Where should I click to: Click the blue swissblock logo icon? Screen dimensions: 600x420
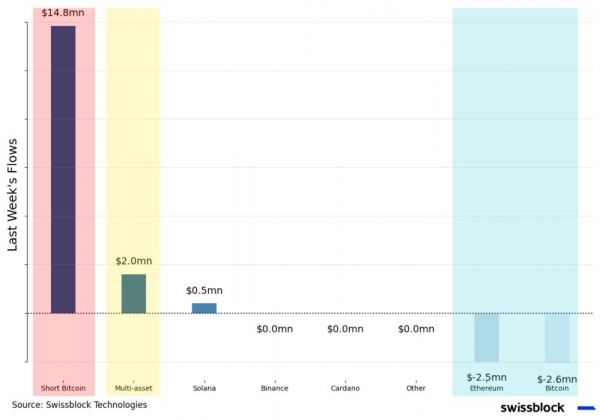[586, 407]
